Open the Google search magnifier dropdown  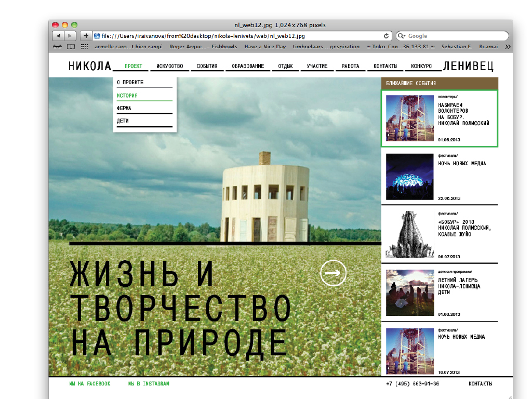pyautogui.click(x=402, y=36)
